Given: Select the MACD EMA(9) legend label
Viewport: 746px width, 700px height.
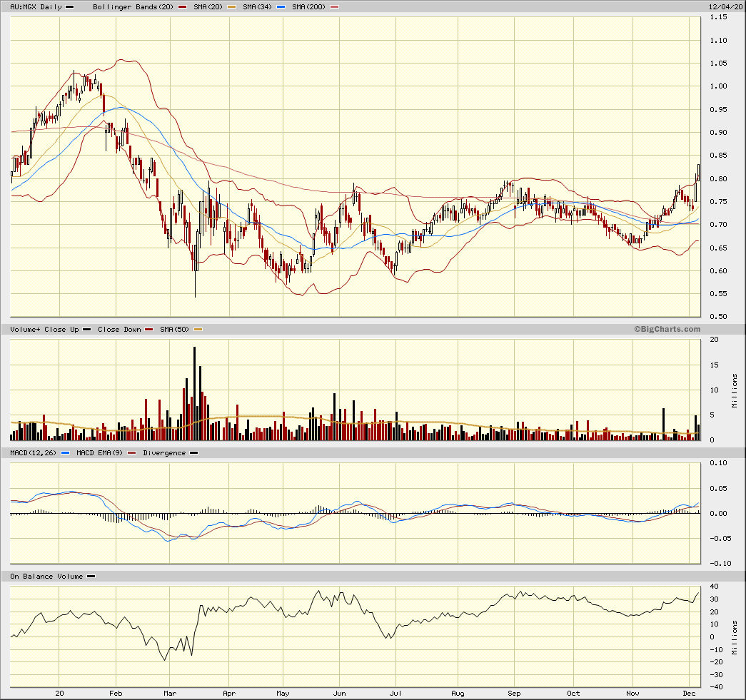Looking at the screenshot, I should (99, 452).
